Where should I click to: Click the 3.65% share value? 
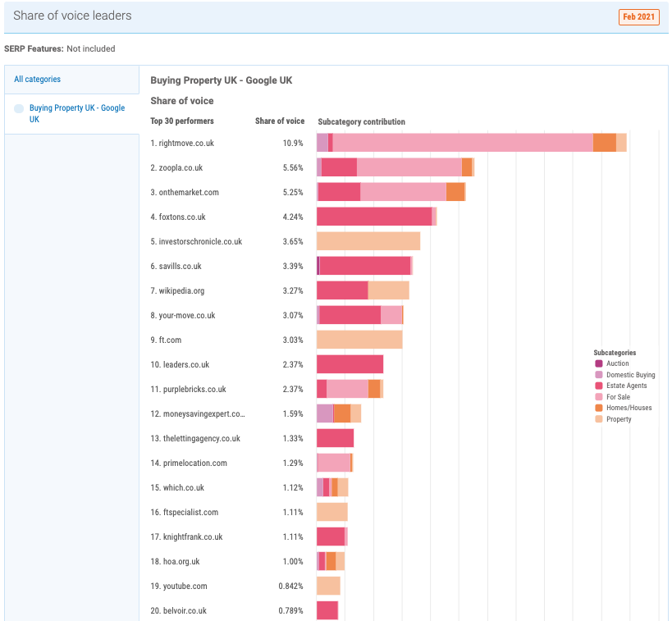click(x=293, y=242)
